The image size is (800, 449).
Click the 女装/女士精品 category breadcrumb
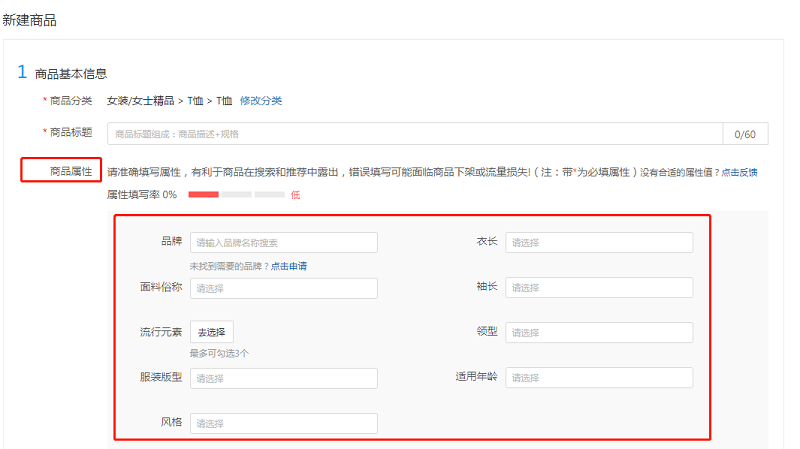pos(140,101)
